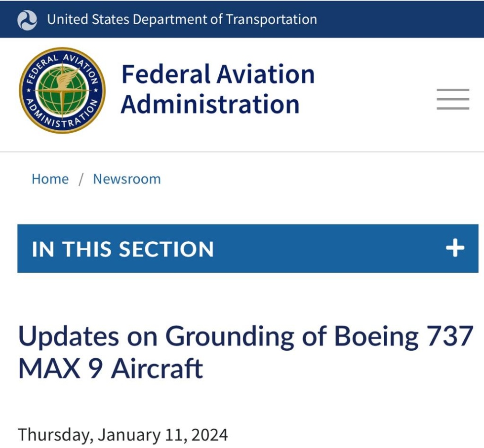Image resolution: width=484 pixels, height=448 pixels.
Task: Select the MAX 9 Aircraft headline text
Action: point(111,369)
